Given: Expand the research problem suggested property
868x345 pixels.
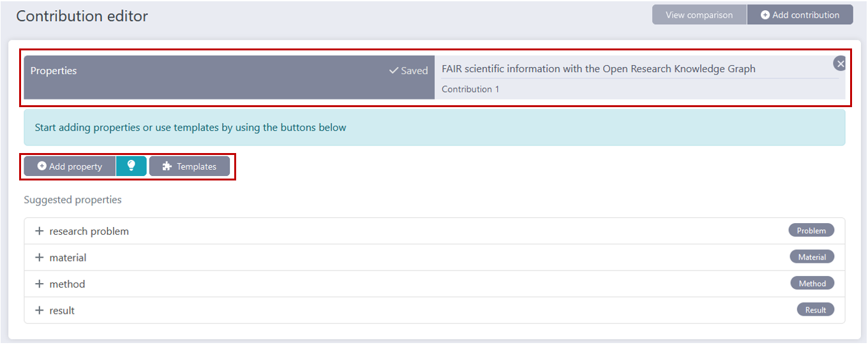Looking at the screenshot, I should [x=89, y=231].
